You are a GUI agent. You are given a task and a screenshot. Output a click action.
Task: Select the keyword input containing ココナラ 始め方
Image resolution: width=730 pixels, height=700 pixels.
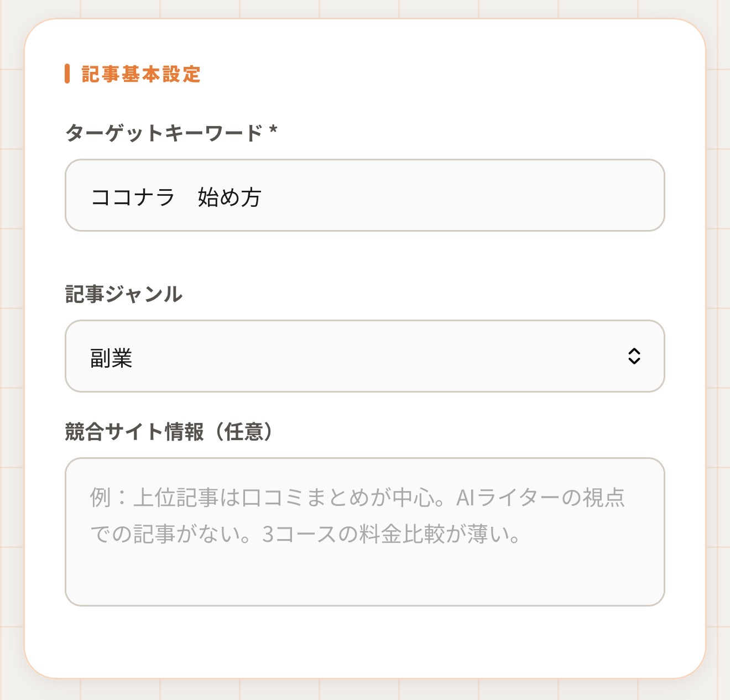click(x=365, y=195)
